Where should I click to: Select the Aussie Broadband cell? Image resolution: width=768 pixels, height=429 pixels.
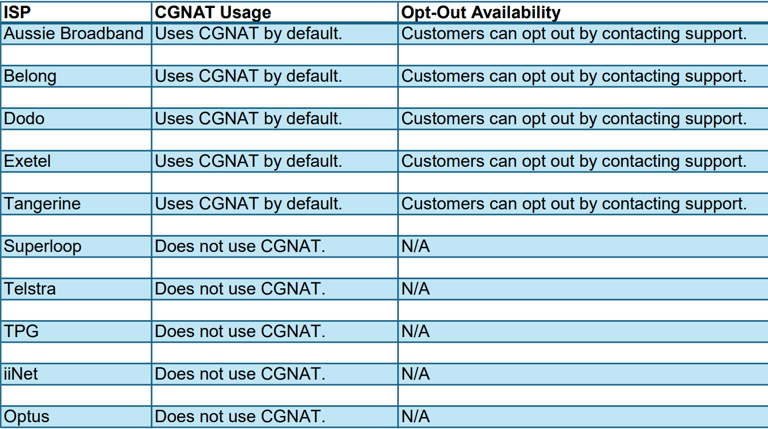click(x=75, y=33)
